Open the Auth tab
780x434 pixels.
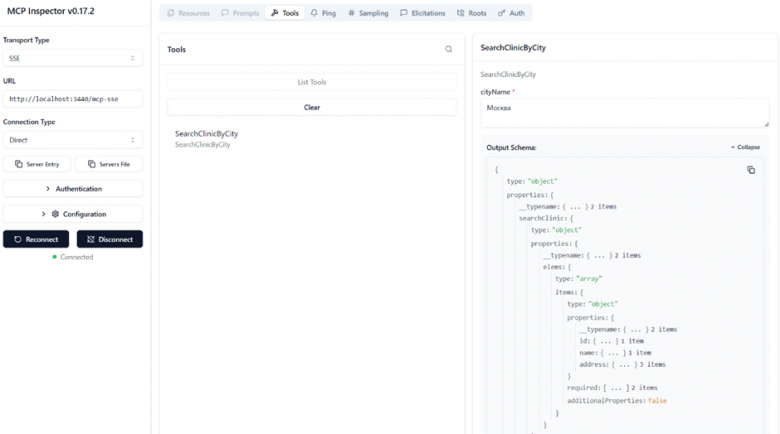[511, 13]
